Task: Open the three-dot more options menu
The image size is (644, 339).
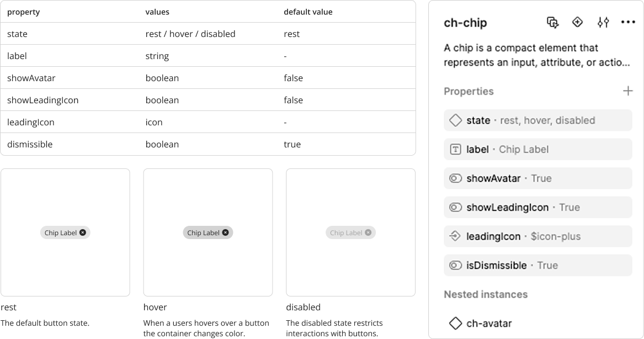Action: point(628,23)
